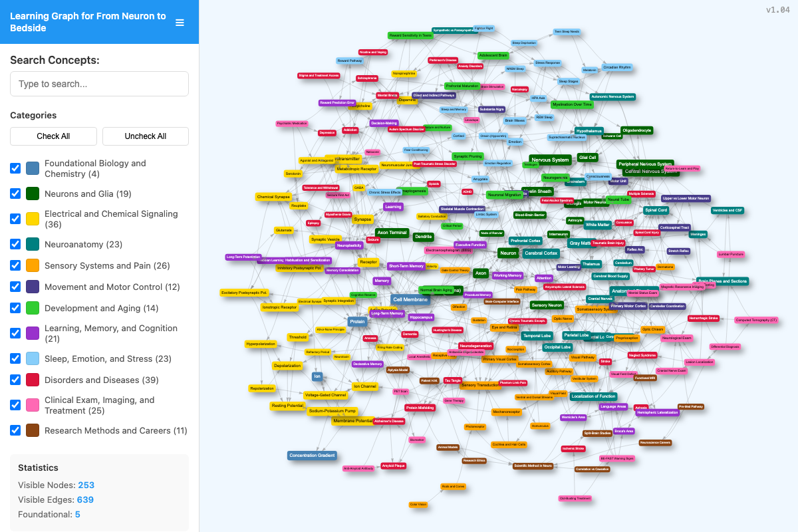Image resolution: width=798 pixels, height=532 pixels.
Task: Click the Hypothalamus graph node
Action: pyautogui.click(x=589, y=131)
